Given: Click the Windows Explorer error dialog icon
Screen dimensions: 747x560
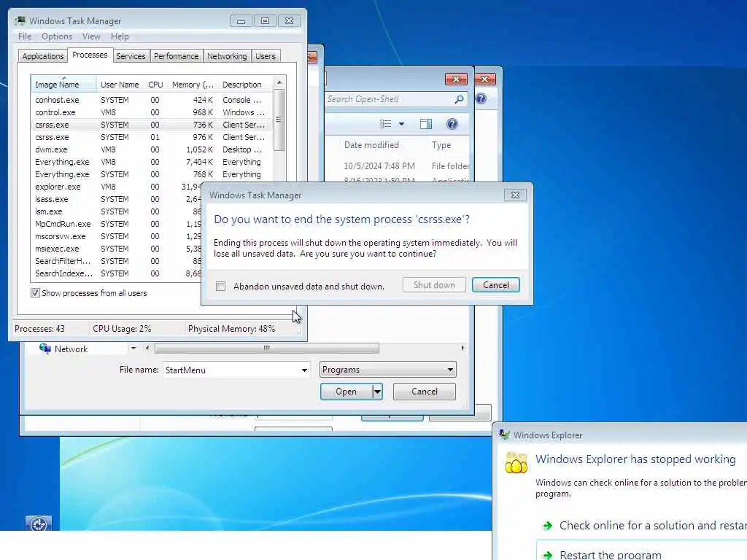Looking at the screenshot, I should coord(516,463).
